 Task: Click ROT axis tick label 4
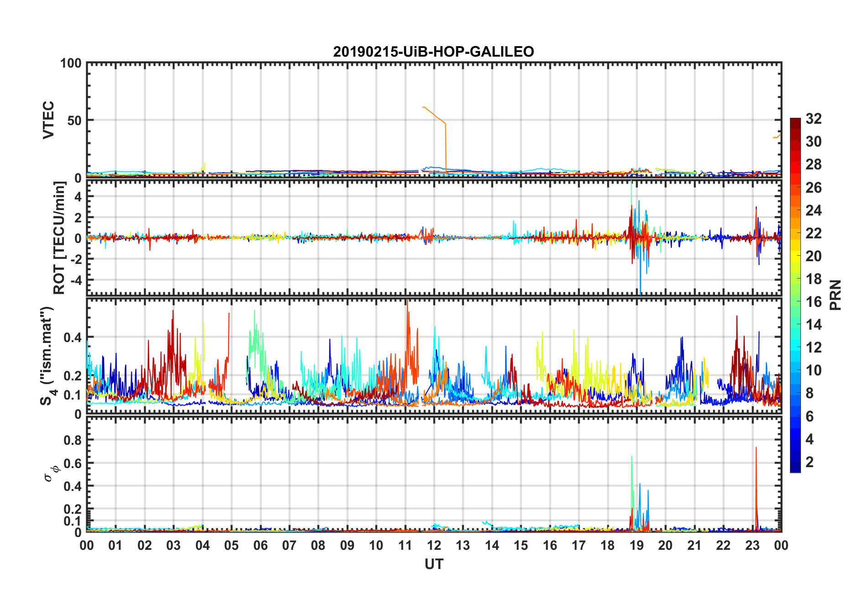point(78,197)
